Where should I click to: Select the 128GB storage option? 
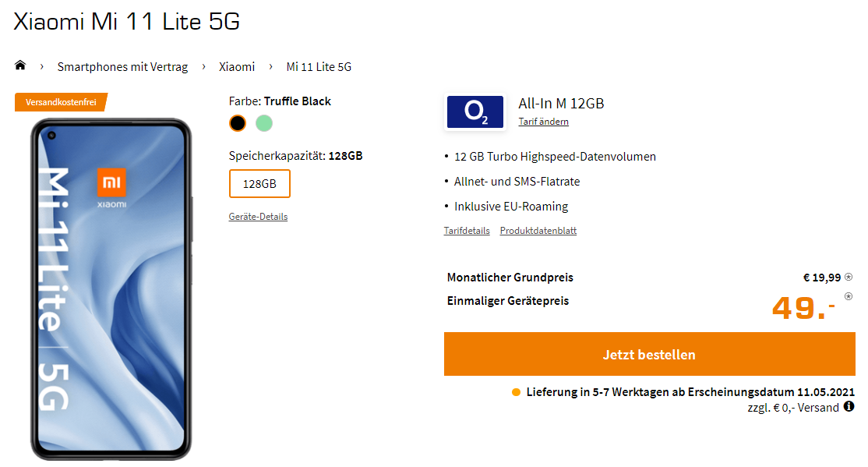259,184
